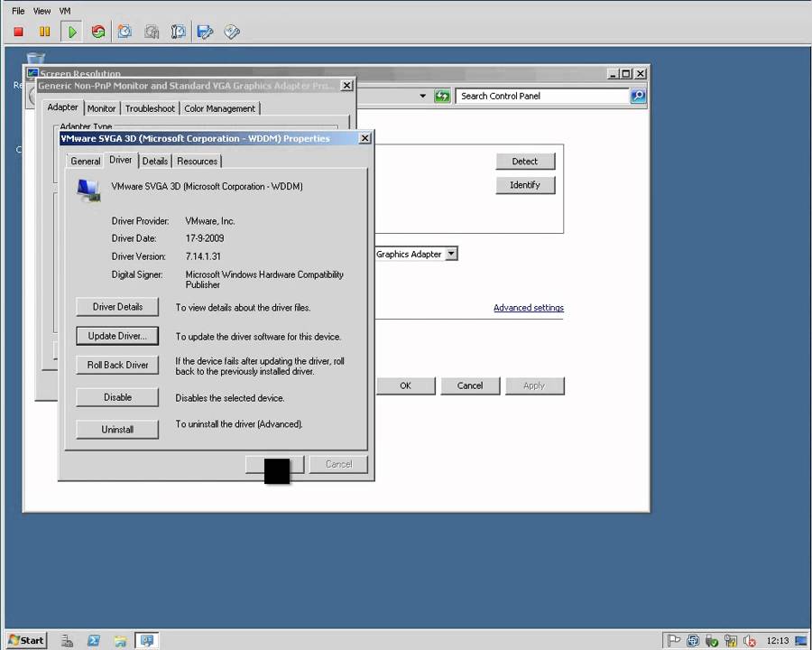Switch to the Details tab

click(155, 162)
